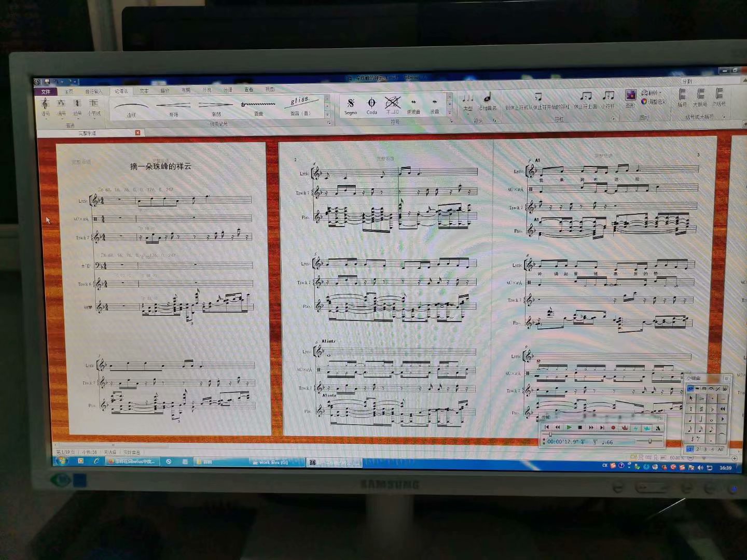The height and width of the screenshot is (560, 747).
Task: Open the 翻转 flip dropdown
Action: click(x=652, y=93)
